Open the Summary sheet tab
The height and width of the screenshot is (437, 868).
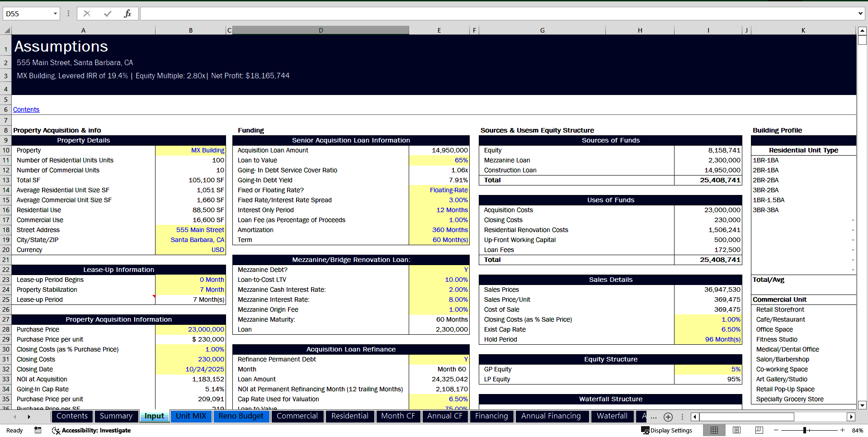[x=116, y=416]
